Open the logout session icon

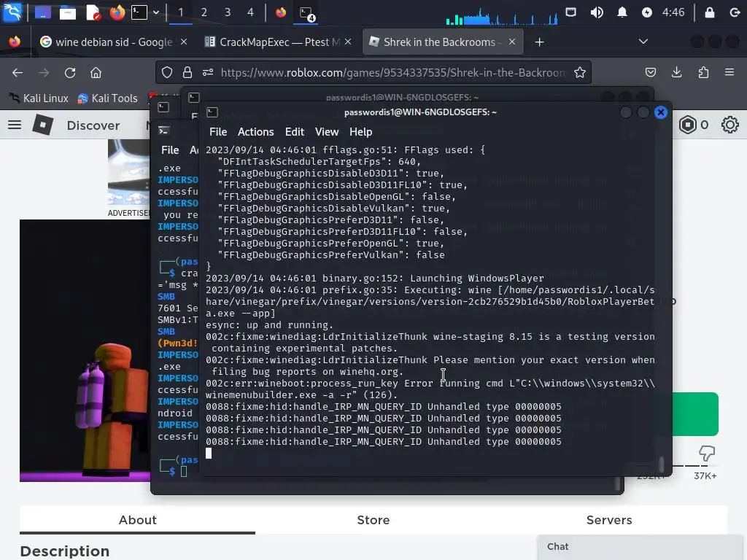tap(735, 12)
